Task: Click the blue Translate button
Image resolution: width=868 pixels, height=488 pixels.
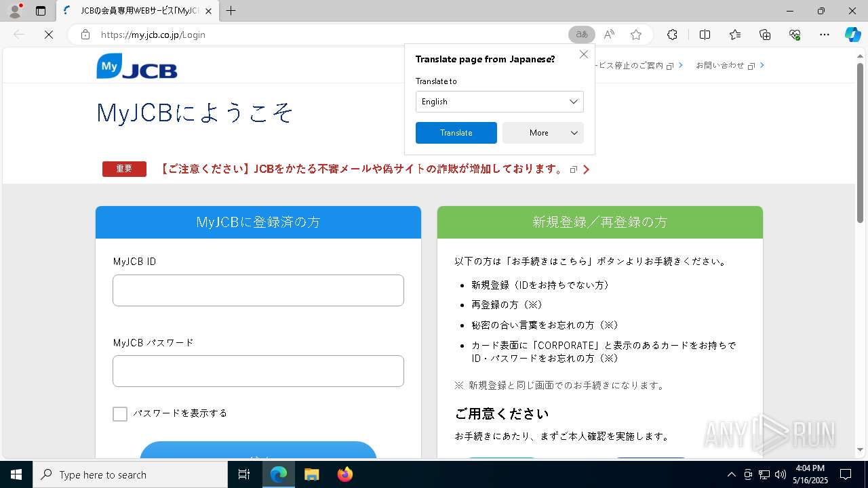Action: click(456, 133)
